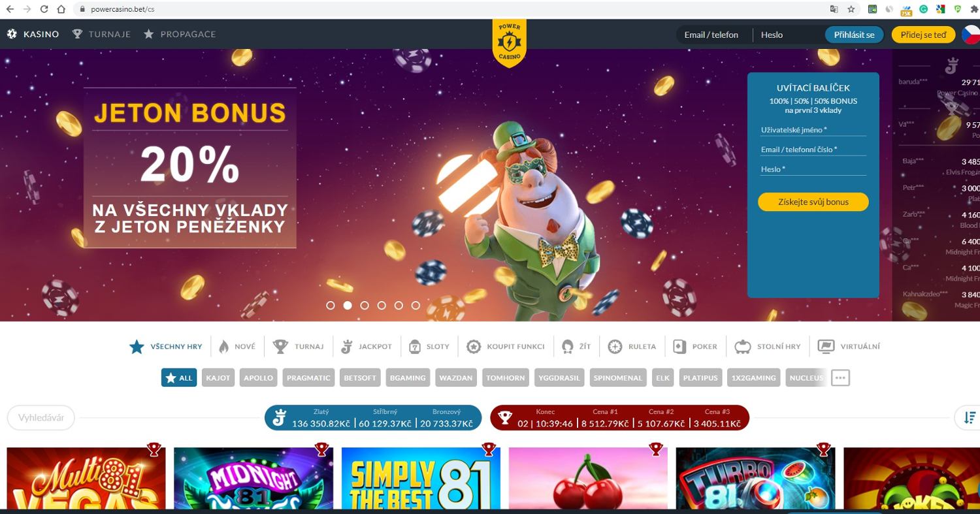Open the Czech flag language selector
980x514 pixels.
click(x=970, y=35)
